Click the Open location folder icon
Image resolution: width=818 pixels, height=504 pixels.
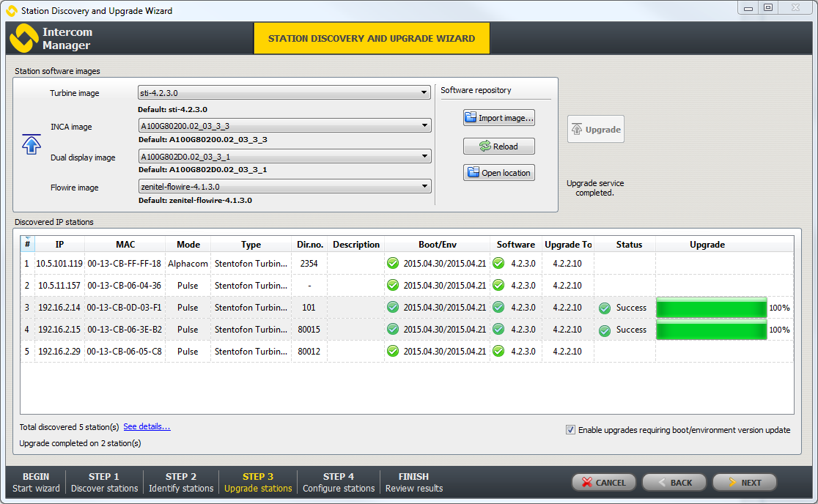click(474, 173)
